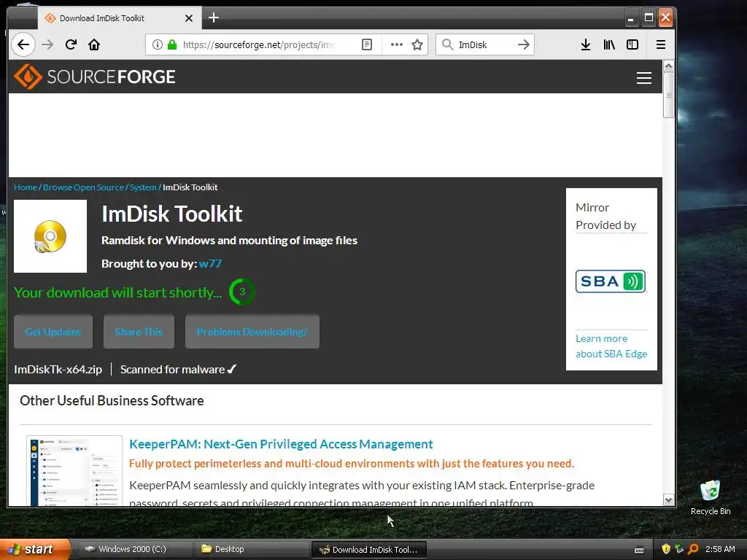
Task: Close the Download ImDisk Toolkit tab
Action: [x=189, y=18]
